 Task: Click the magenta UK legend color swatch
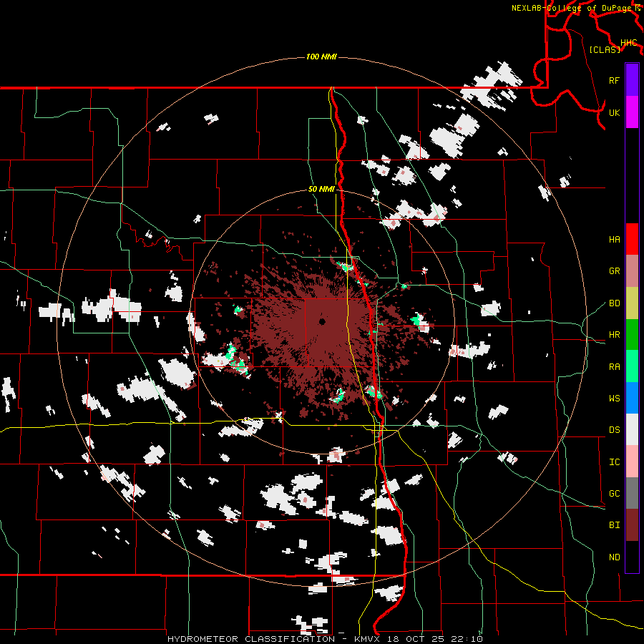point(632,112)
